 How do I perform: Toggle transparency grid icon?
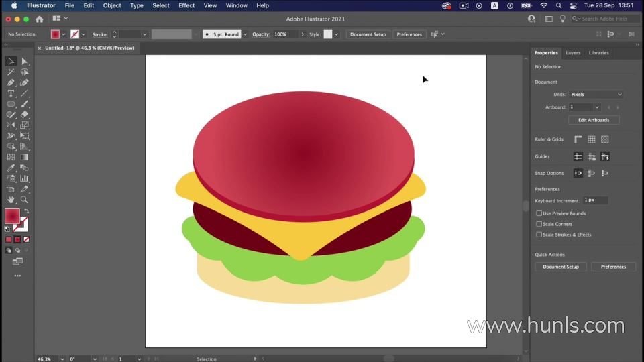[x=605, y=139]
